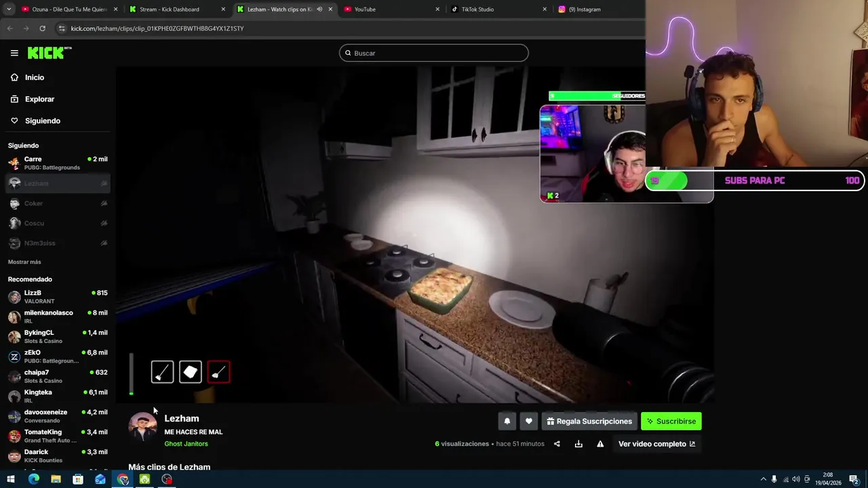The image size is (868, 488).
Task: Toggle the heart follow button
Action: [529, 421]
